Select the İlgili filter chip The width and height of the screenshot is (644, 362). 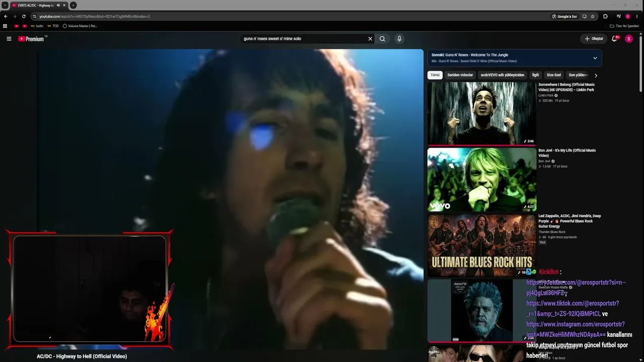pos(535,75)
